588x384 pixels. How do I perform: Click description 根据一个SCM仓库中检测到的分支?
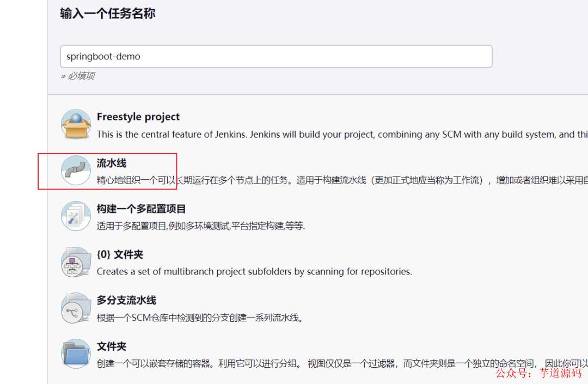pyautogui.click(x=200, y=318)
